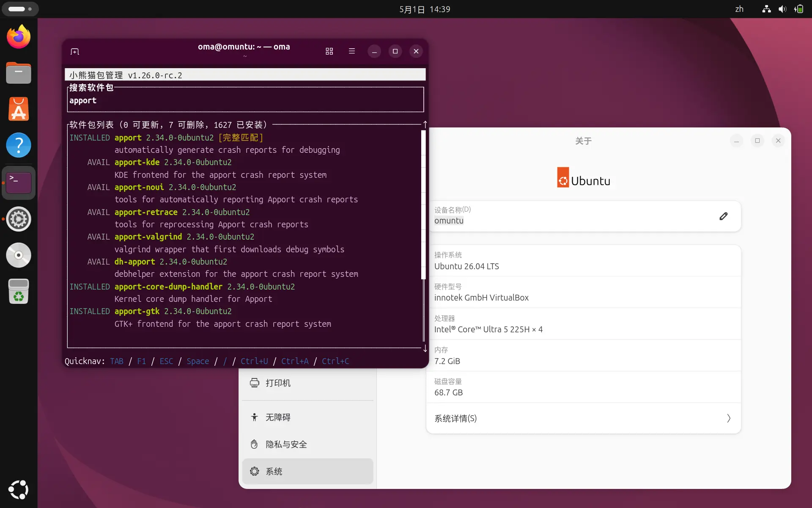Viewport: 812px width, 508px height.
Task: Select the 无障碍 settings category
Action: pyautogui.click(x=307, y=417)
